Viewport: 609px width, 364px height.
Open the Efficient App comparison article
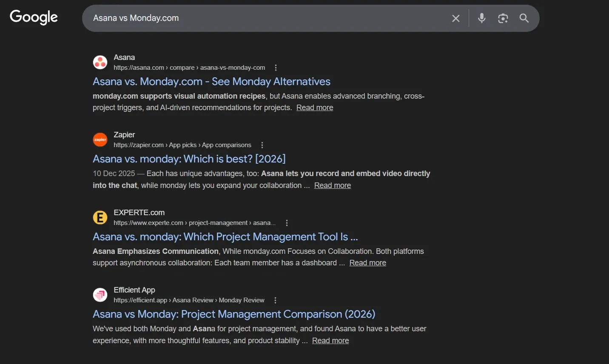234,314
